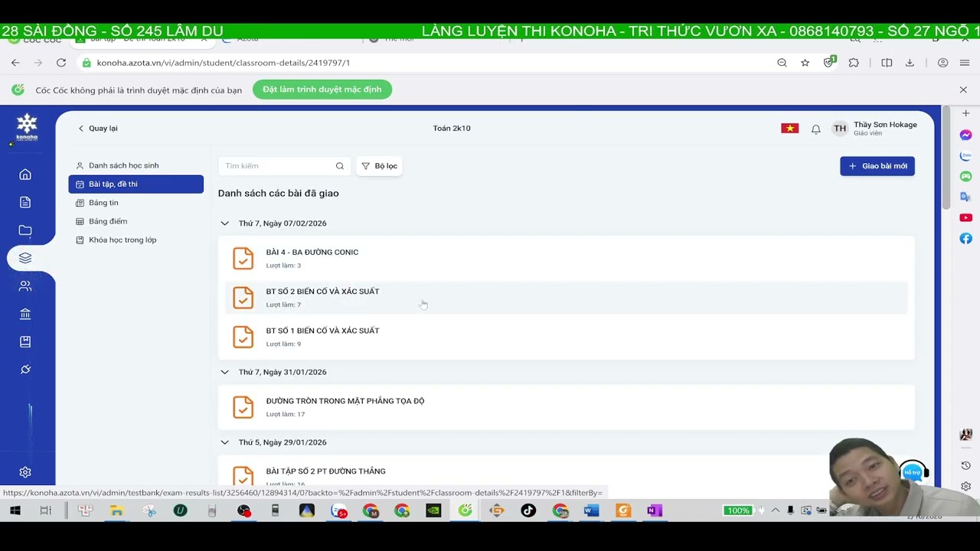The height and width of the screenshot is (551, 980).
Task: Open File Explorer from taskbar
Action: pos(116,510)
